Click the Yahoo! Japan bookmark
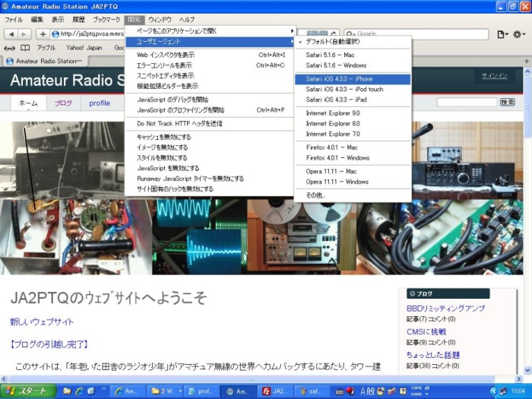The width and height of the screenshot is (532, 399). click(x=84, y=48)
